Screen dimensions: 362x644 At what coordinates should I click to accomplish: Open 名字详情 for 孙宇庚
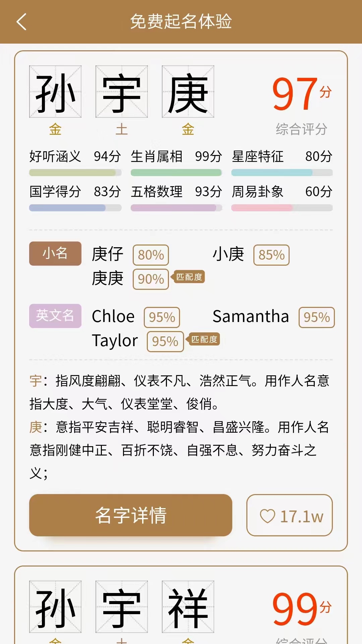(131, 515)
